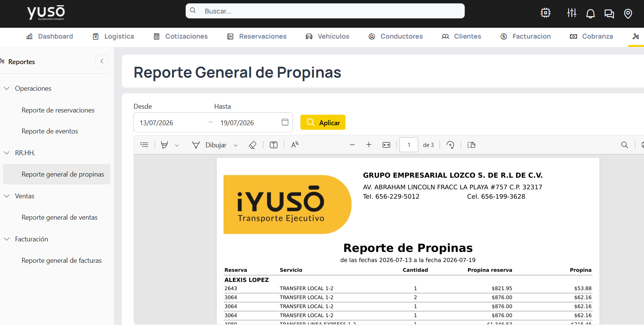This screenshot has width=644, height=325.
Task: Select the Dibujar draw tool
Action: tap(210, 145)
